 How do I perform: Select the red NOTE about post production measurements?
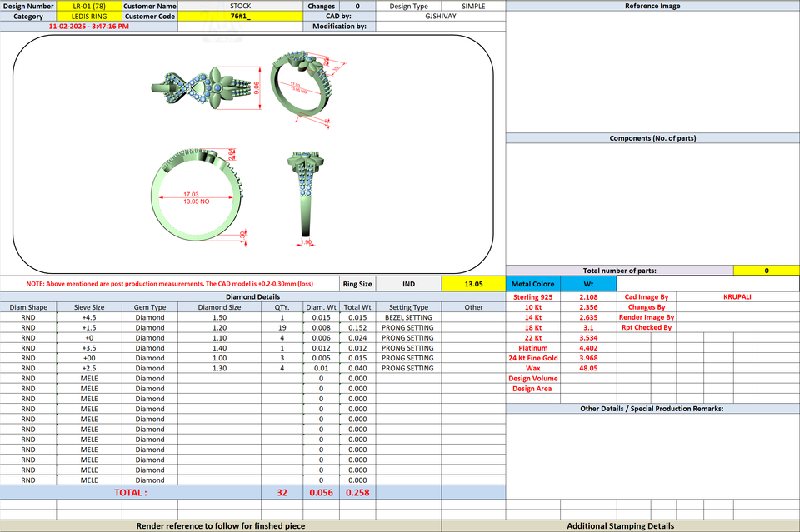[170, 284]
